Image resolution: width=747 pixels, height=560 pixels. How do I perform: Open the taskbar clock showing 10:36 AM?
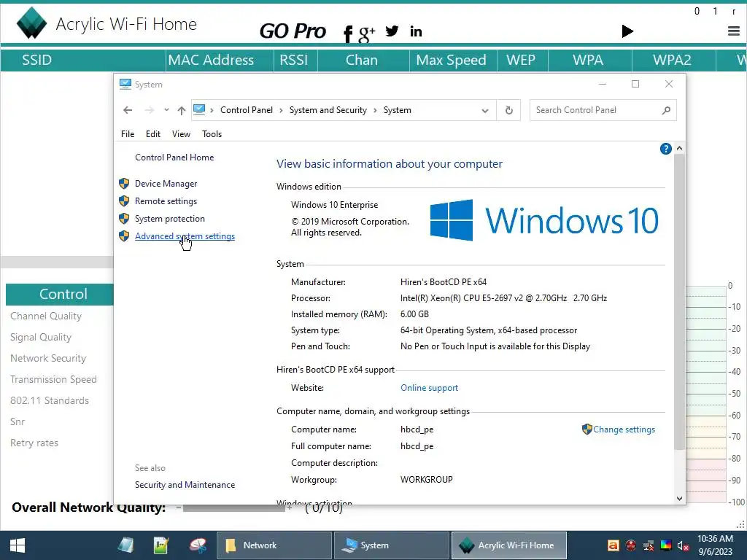point(715,545)
